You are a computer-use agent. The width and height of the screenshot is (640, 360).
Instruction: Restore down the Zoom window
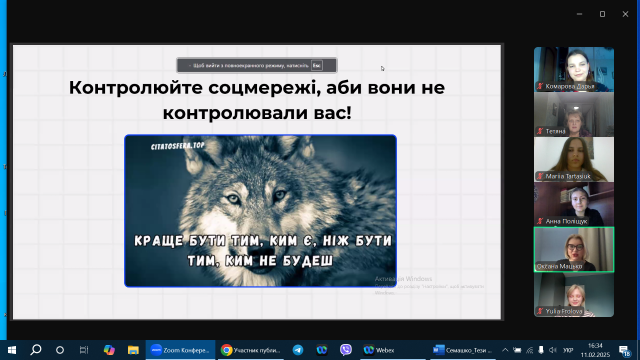pos(602,14)
